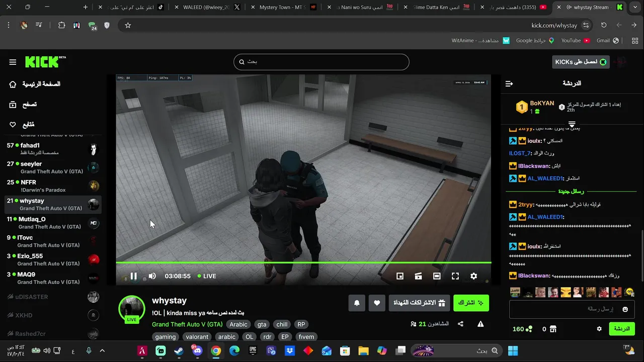The image size is (644, 362).
Task: Enter fullscreen mode on video
Action: (455, 276)
